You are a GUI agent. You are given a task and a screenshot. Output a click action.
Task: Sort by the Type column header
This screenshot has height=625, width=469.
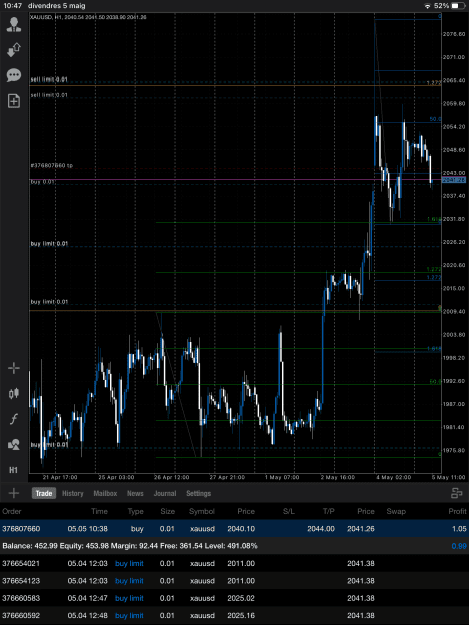pyautogui.click(x=135, y=511)
